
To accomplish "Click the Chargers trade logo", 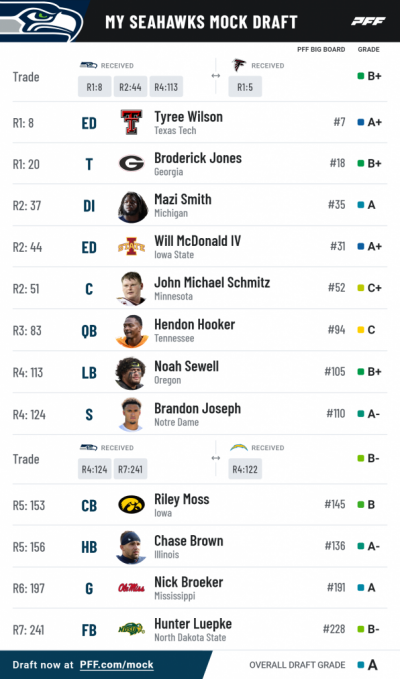I will click(239, 447).
